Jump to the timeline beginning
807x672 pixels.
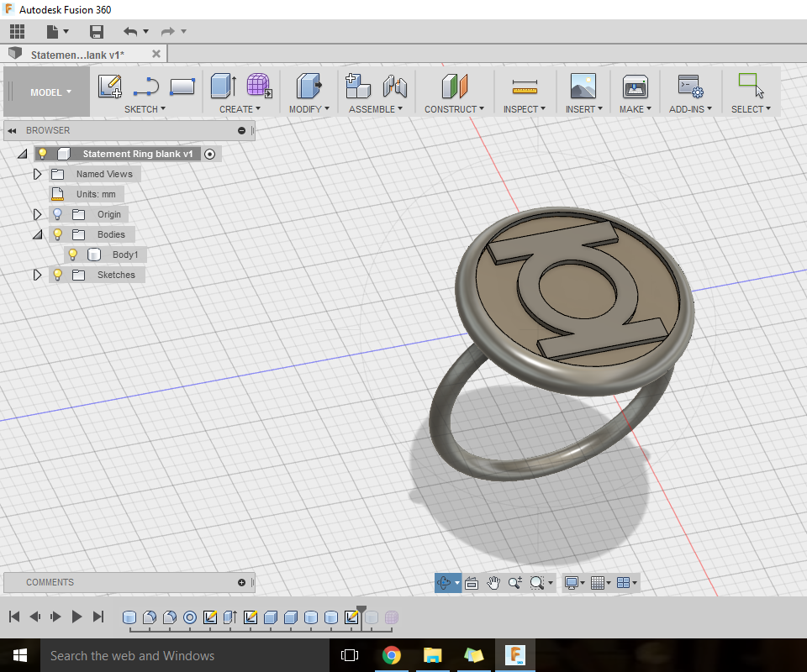[14, 617]
